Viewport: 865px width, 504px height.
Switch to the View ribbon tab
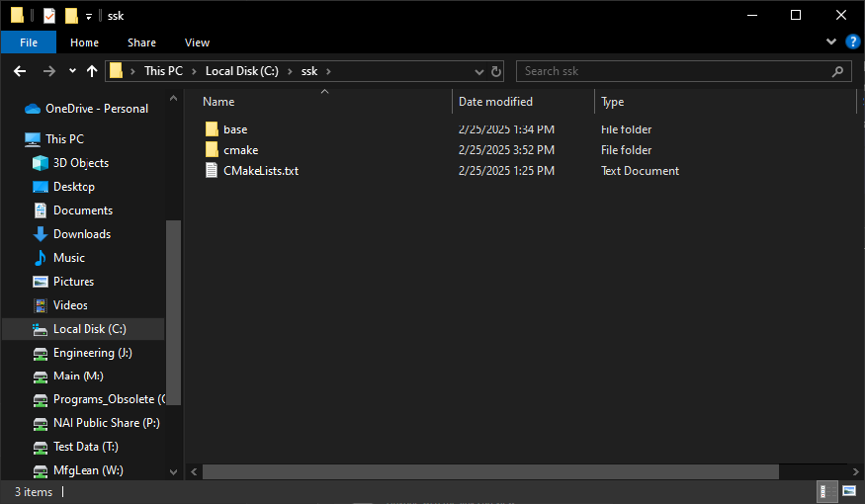point(197,42)
